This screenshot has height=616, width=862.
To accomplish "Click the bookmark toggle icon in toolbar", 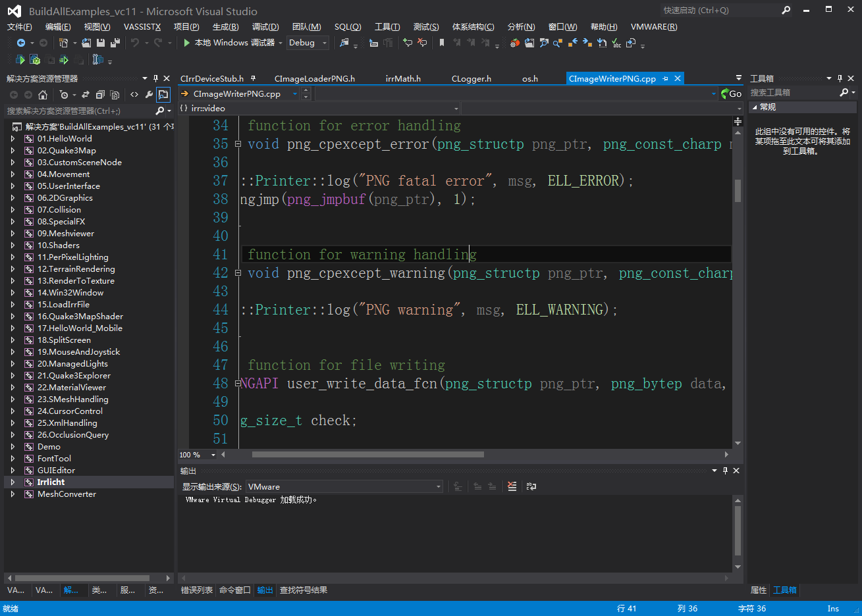I will (x=442, y=43).
